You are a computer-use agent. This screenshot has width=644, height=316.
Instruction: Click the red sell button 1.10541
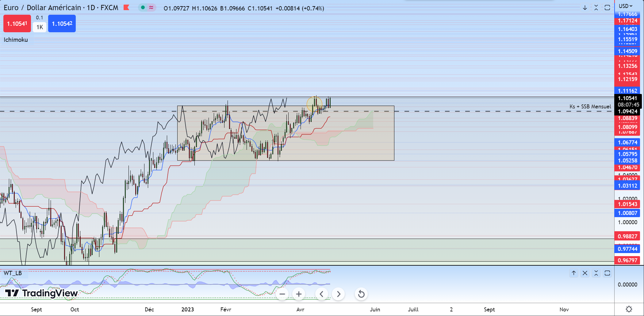pyautogui.click(x=17, y=24)
